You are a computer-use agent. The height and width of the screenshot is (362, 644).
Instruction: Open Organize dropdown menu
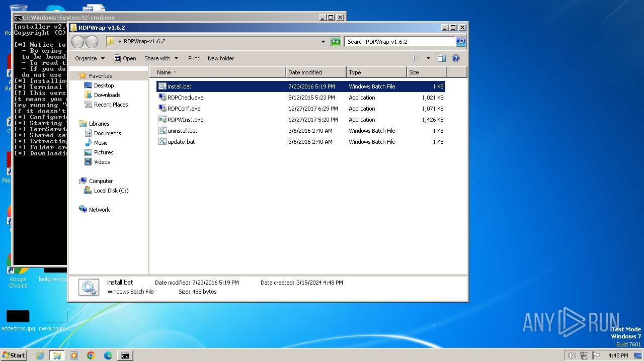pos(90,58)
